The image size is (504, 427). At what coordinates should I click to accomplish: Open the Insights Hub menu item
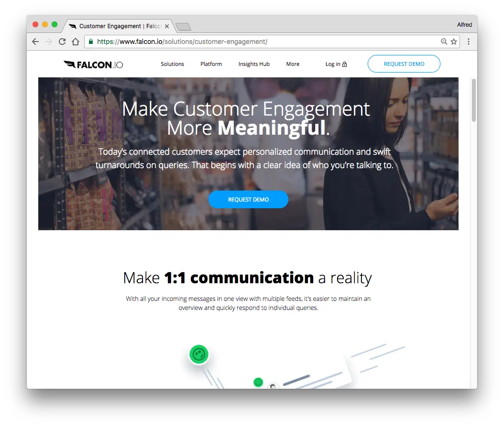254,64
